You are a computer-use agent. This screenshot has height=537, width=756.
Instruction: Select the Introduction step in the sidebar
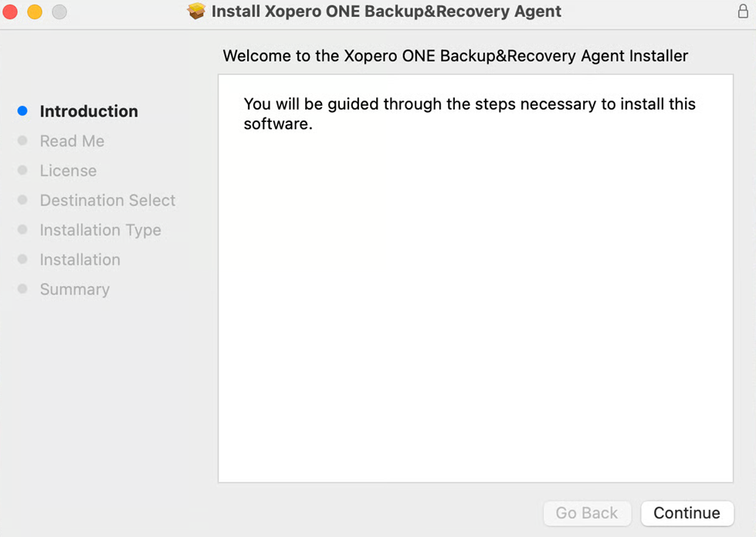(89, 111)
